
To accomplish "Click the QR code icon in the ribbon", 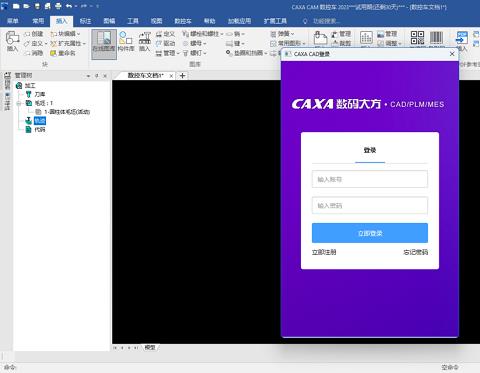I will pyautogui.click(x=417, y=38).
